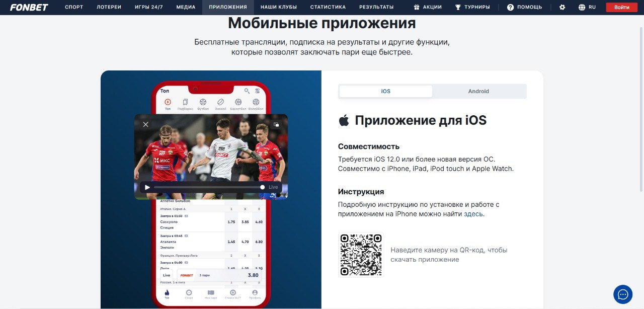Open the Наши клубы menu item
This screenshot has height=309, width=644.
click(x=279, y=7)
